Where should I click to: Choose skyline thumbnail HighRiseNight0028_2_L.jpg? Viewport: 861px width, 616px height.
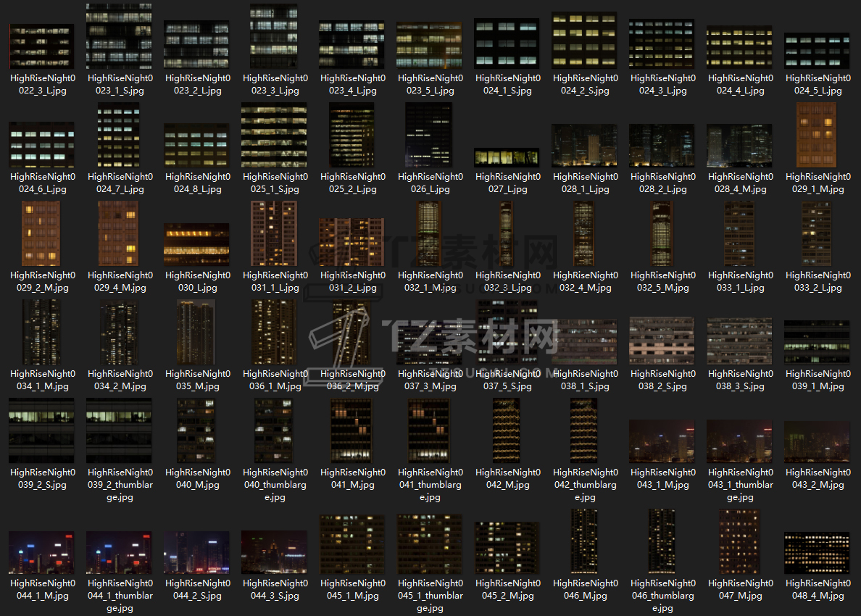tap(662, 145)
